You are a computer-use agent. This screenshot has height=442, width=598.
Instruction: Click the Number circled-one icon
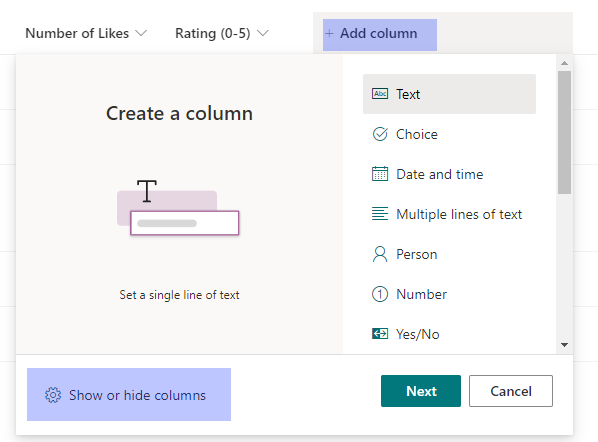[x=380, y=294]
